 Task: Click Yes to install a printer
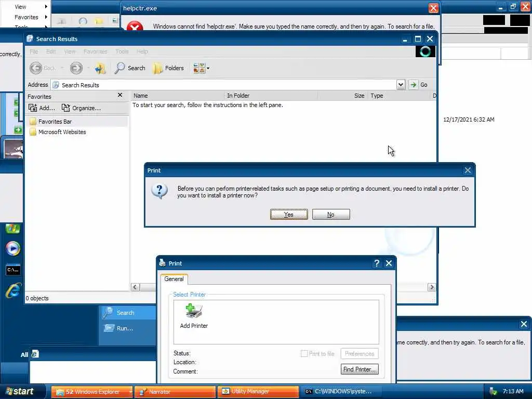pyautogui.click(x=289, y=215)
